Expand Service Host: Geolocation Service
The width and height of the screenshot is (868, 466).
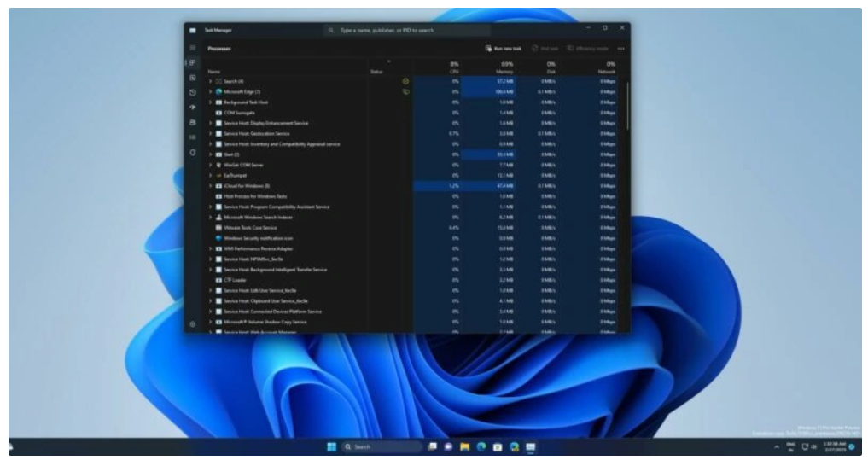click(210, 133)
